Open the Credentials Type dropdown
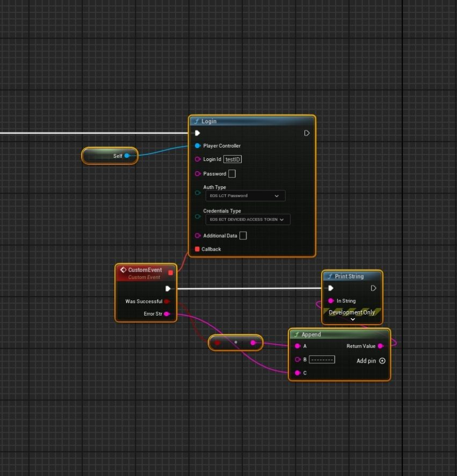457x476 pixels. [x=248, y=219]
